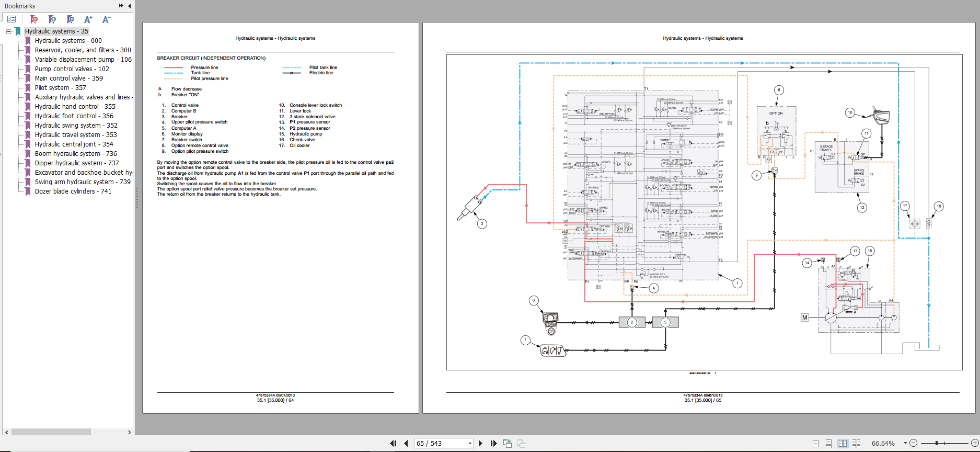Go to the last page
The width and height of the screenshot is (980, 452).
493,444
